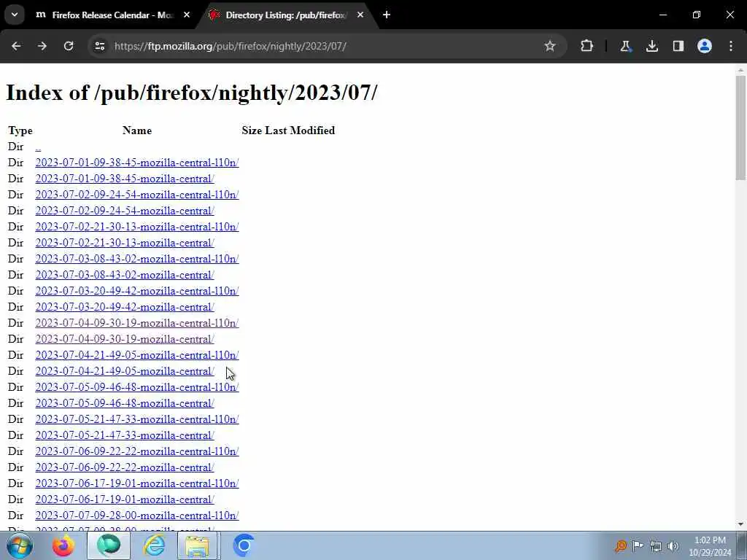Open Internet Explorer from the taskbar
747x560 pixels.
(x=155, y=545)
